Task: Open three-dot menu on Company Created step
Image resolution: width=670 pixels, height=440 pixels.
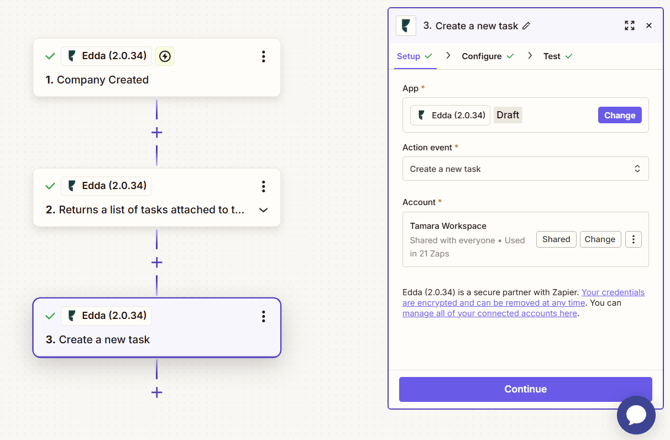Action: pyautogui.click(x=263, y=57)
